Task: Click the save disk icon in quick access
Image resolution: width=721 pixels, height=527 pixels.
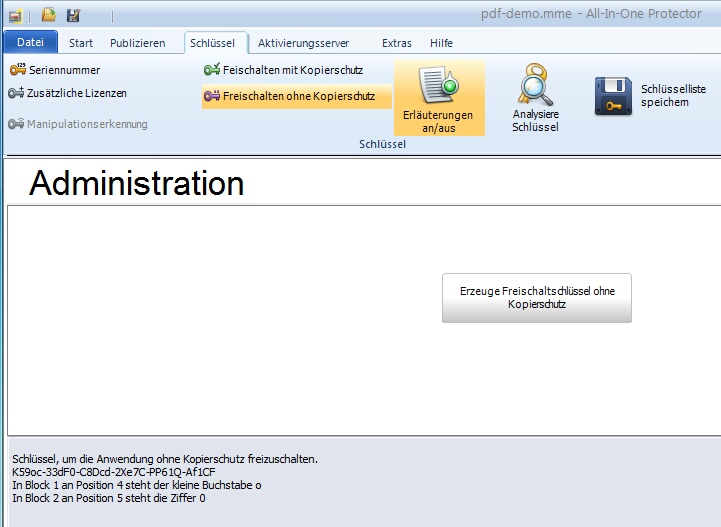Action: pos(73,15)
